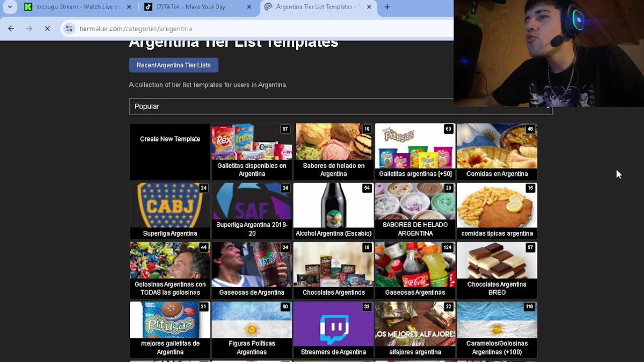Image resolution: width=644 pixels, height=362 pixels.
Task: Close the TikTok tab
Action: [x=249, y=7]
